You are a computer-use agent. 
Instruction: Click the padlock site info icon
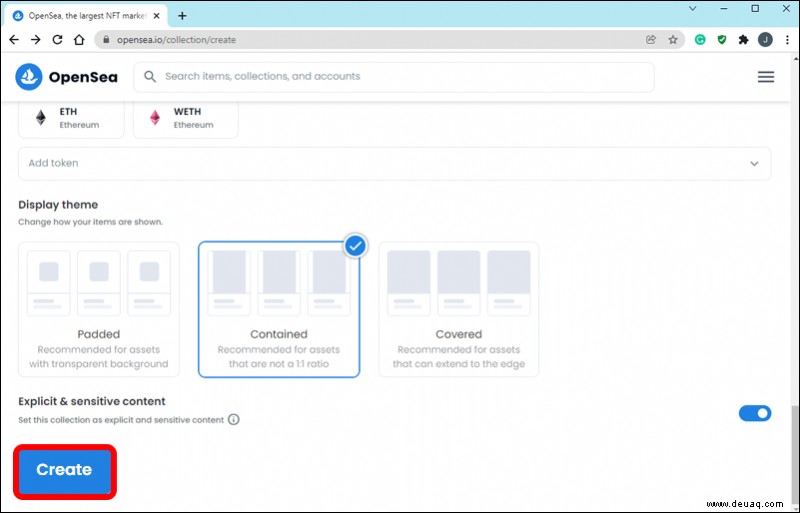(106, 40)
